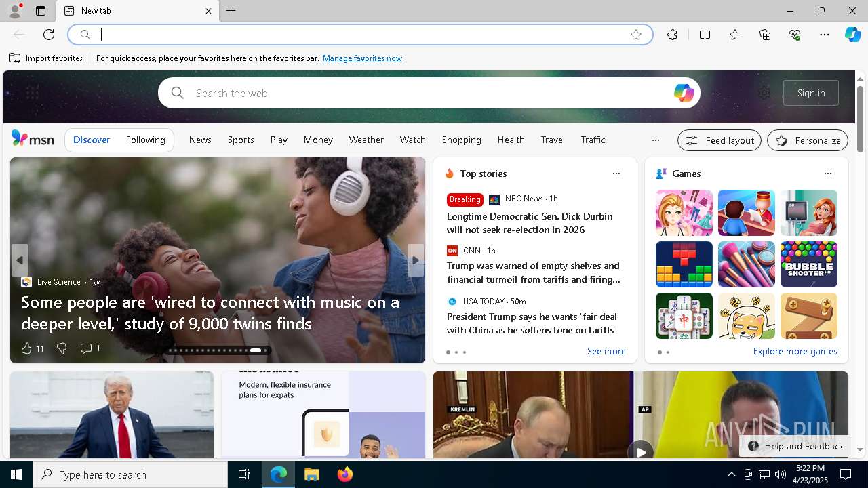Play the Kremlin video
868x488 pixels.
point(639,451)
